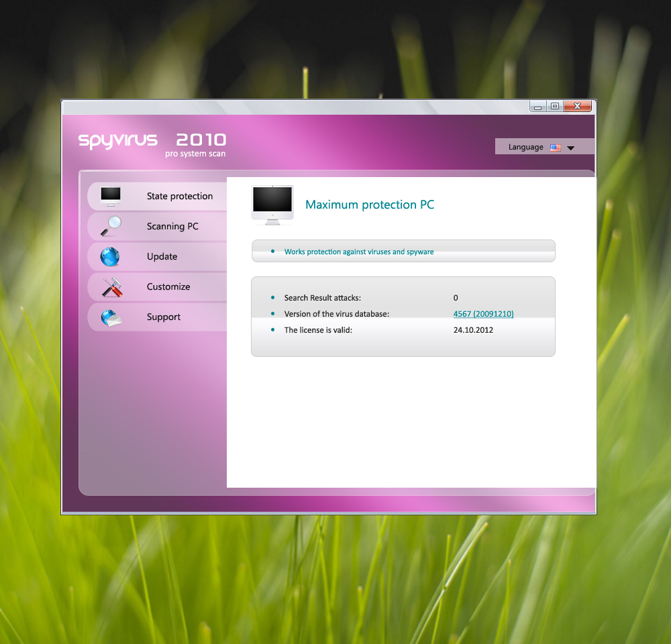The height and width of the screenshot is (644, 671).
Task: Click 'Works protection against viruses and spyware' text
Action: [x=358, y=252]
